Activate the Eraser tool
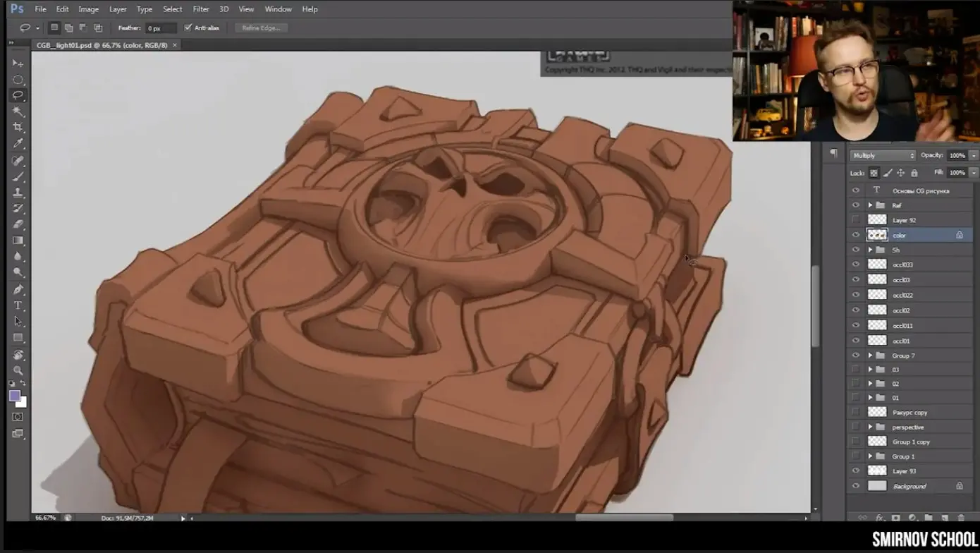 click(x=18, y=224)
